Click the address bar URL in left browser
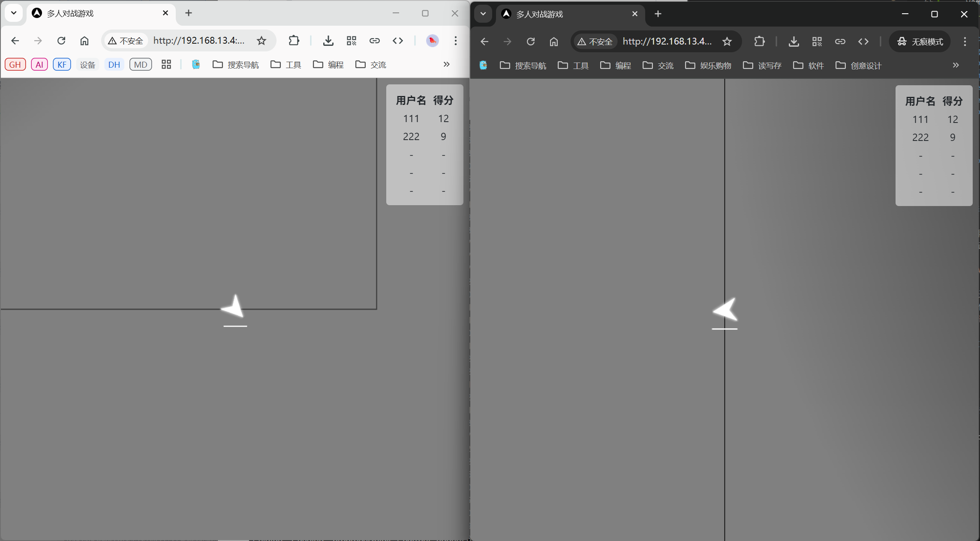This screenshot has width=980, height=541. click(199, 41)
